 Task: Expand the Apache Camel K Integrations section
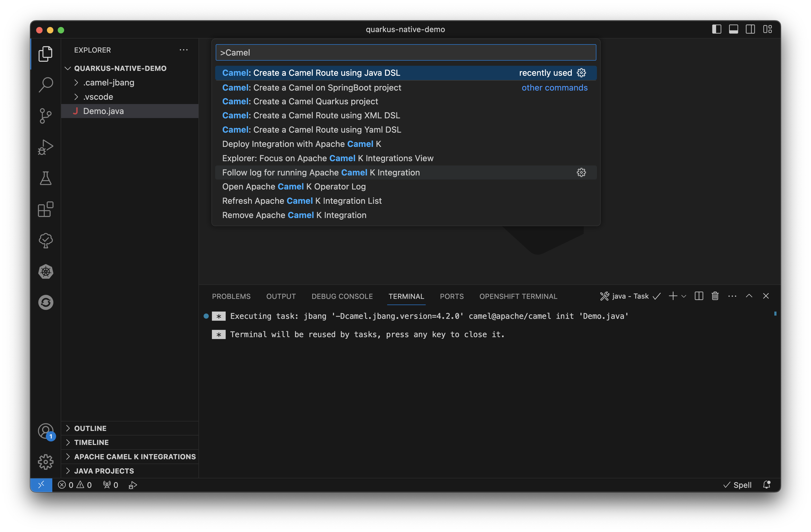135,456
